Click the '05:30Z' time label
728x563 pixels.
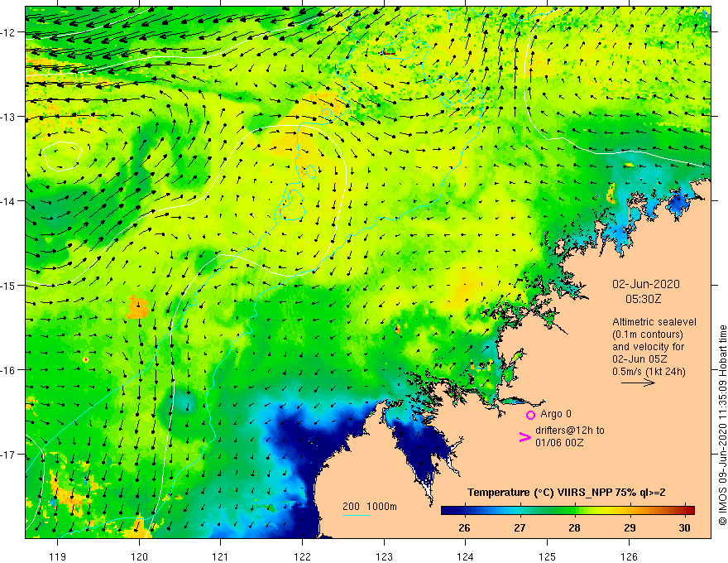[643, 299]
